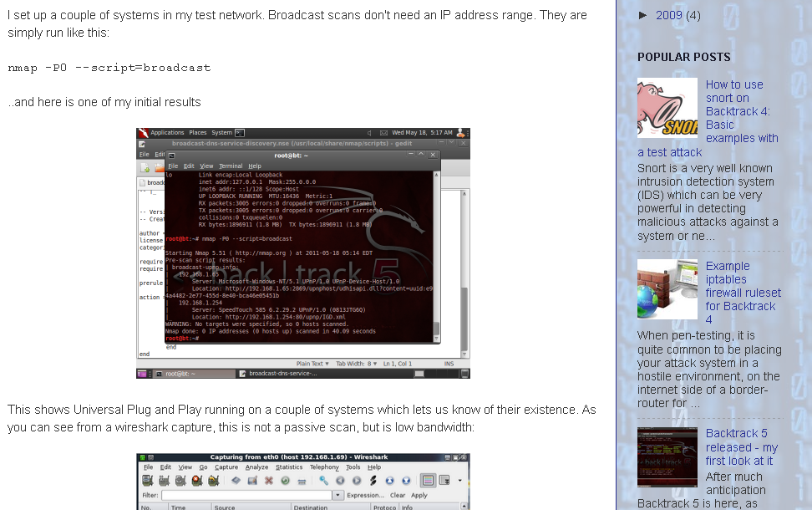
Task: Click the Wireshark stop capture icon
Action: click(x=197, y=481)
